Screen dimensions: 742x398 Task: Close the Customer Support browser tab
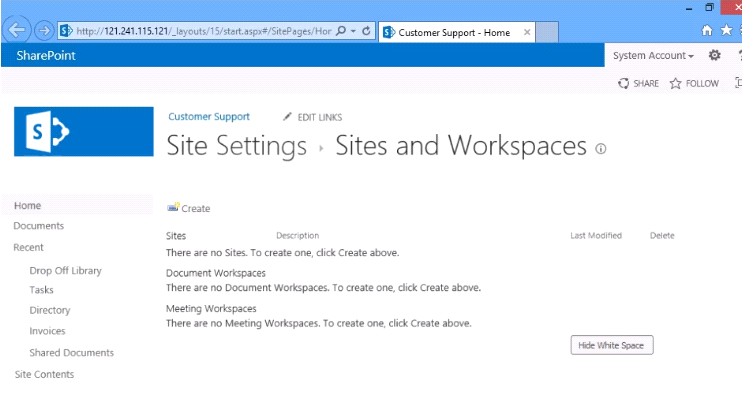point(527,32)
